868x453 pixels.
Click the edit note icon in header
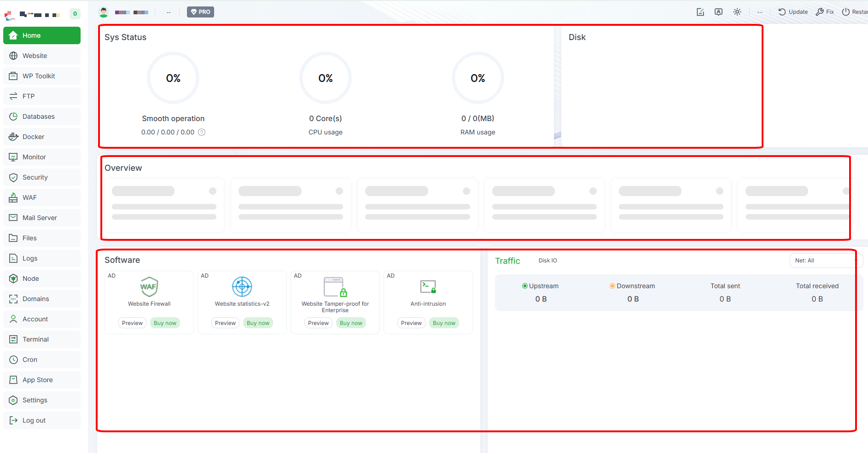pyautogui.click(x=700, y=12)
